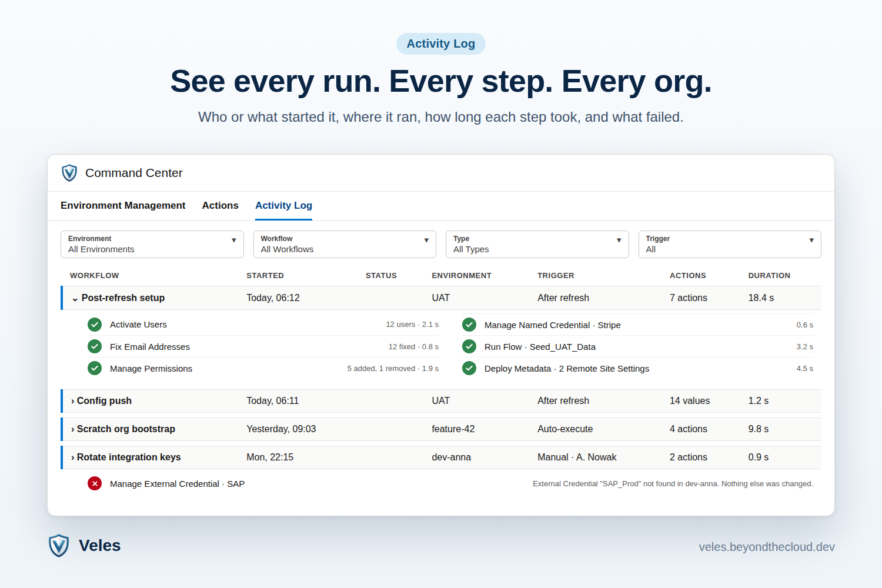This screenshot has height=588, width=882.
Task: Collapse the Post-refresh setup row
Action: 75,299
